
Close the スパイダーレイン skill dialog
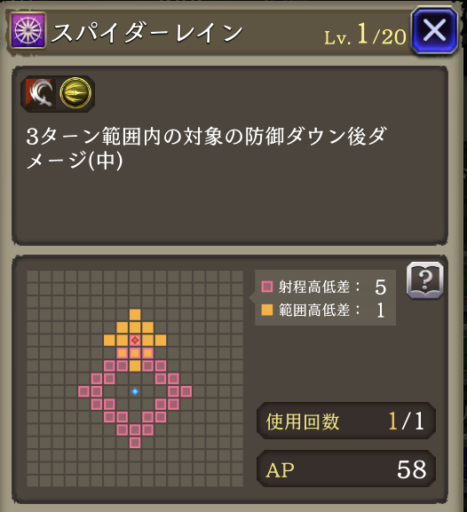click(x=434, y=31)
